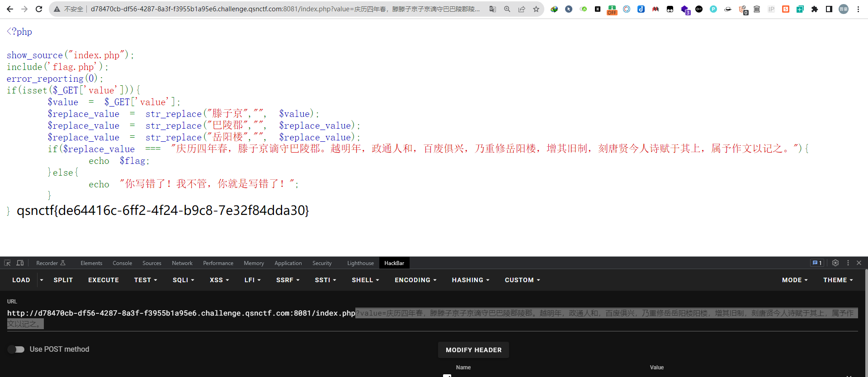Open the black key password extension
Screen dimensions: 868x377
(x=699, y=9)
